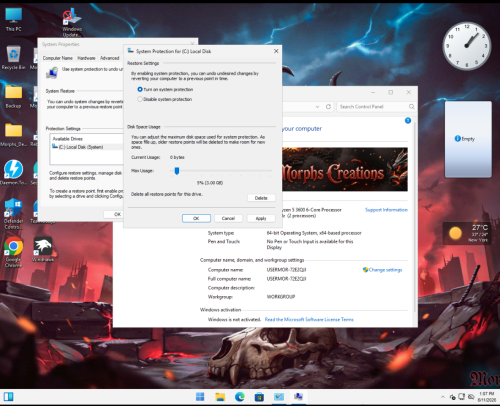The height and width of the screenshot is (406, 500).
Task: Click the Max Usage slider handle
Action: pos(177,171)
